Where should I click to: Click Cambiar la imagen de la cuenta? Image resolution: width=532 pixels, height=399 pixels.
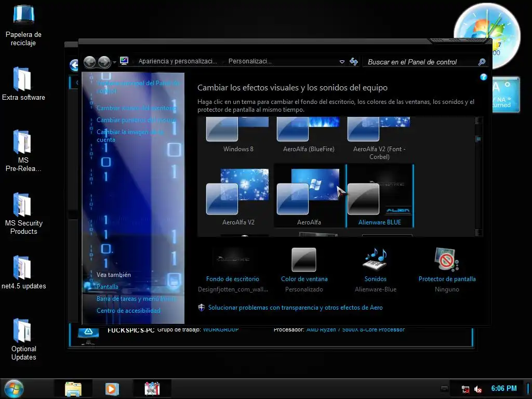pyautogui.click(x=130, y=136)
